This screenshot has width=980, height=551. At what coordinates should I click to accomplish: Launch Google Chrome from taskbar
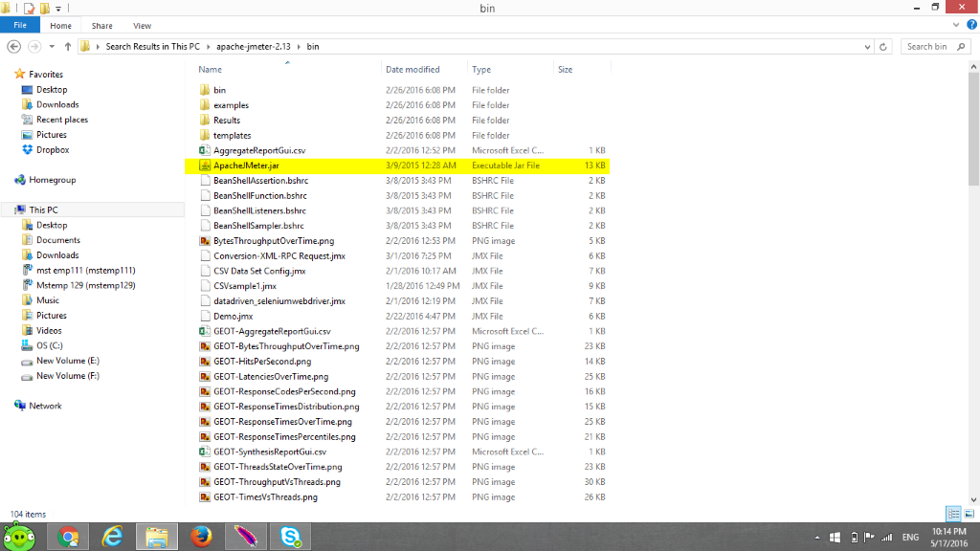point(68,537)
